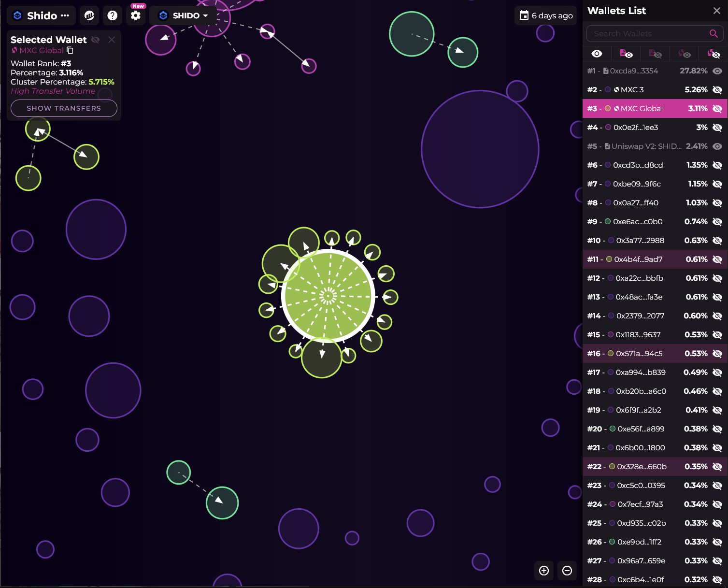Open the CoinMarketCap chart icon
Screen dimensions: 728x588
coord(89,15)
